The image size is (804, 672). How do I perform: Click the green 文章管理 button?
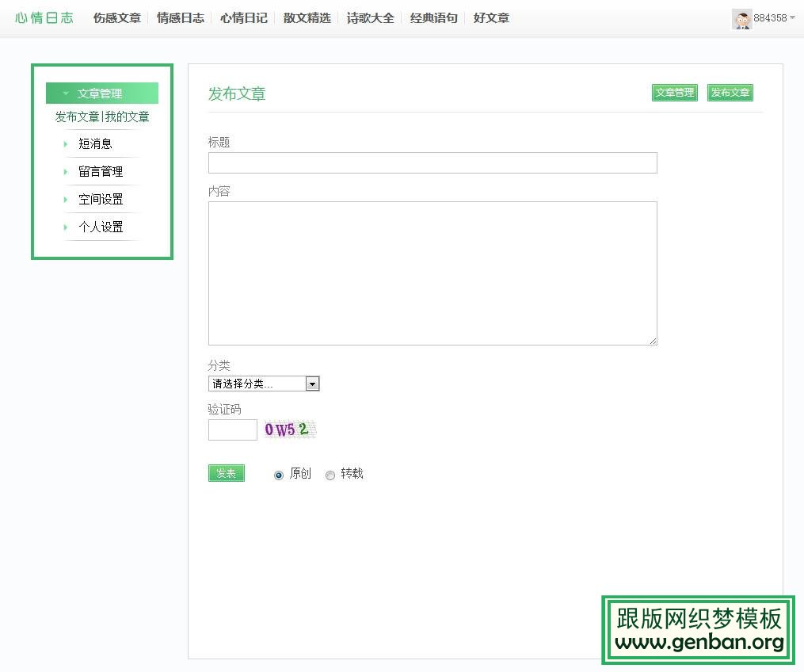(674, 93)
